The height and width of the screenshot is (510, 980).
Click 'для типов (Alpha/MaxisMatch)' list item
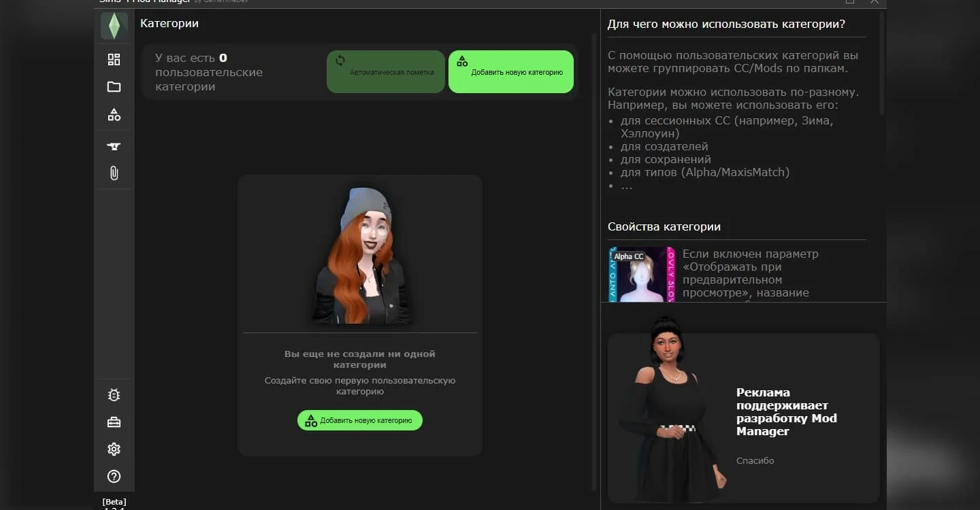705,172
